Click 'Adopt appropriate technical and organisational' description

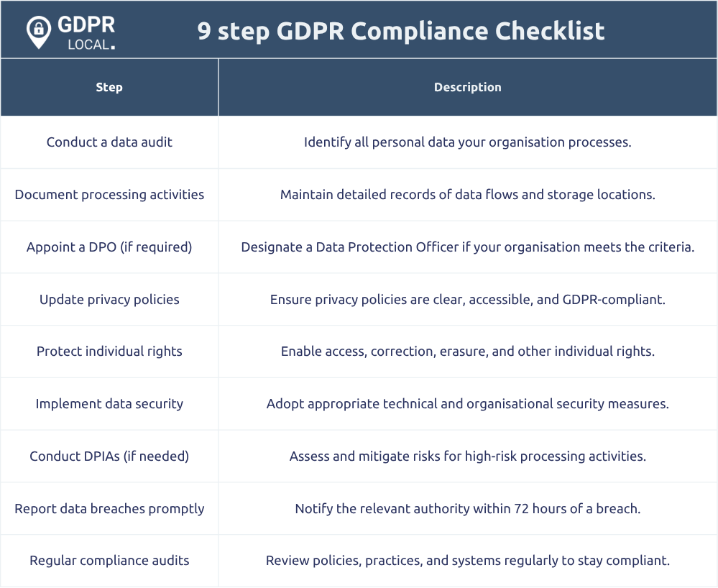click(x=467, y=404)
